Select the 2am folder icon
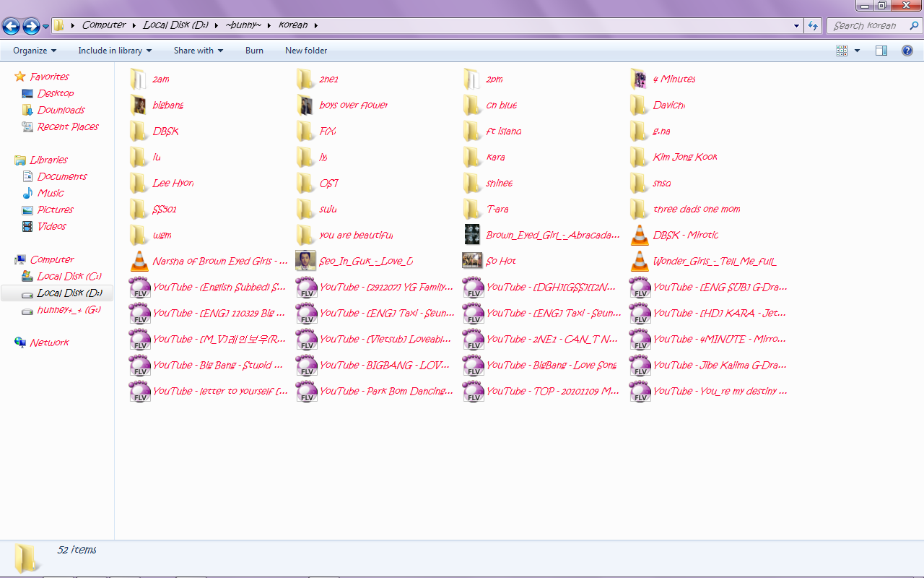This screenshot has width=924, height=578. [x=138, y=79]
